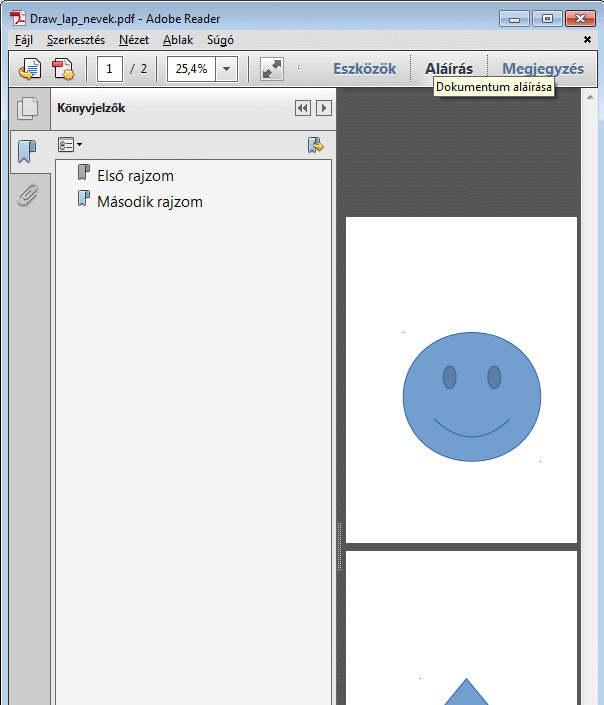Open the Nézet menu

[x=134, y=40]
